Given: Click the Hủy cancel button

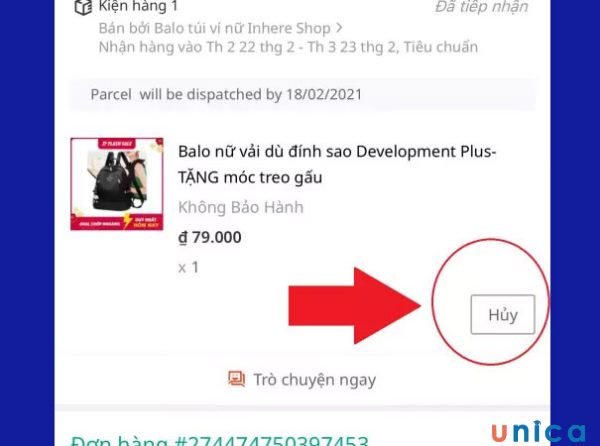Looking at the screenshot, I should tap(502, 314).
